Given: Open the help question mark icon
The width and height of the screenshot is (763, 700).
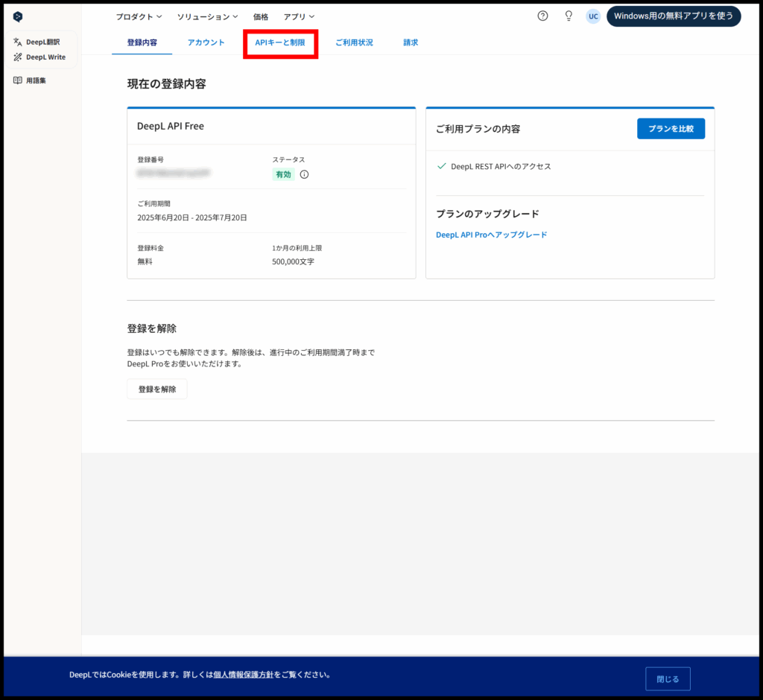Looking at the screenshot, I should click(542, 16).
